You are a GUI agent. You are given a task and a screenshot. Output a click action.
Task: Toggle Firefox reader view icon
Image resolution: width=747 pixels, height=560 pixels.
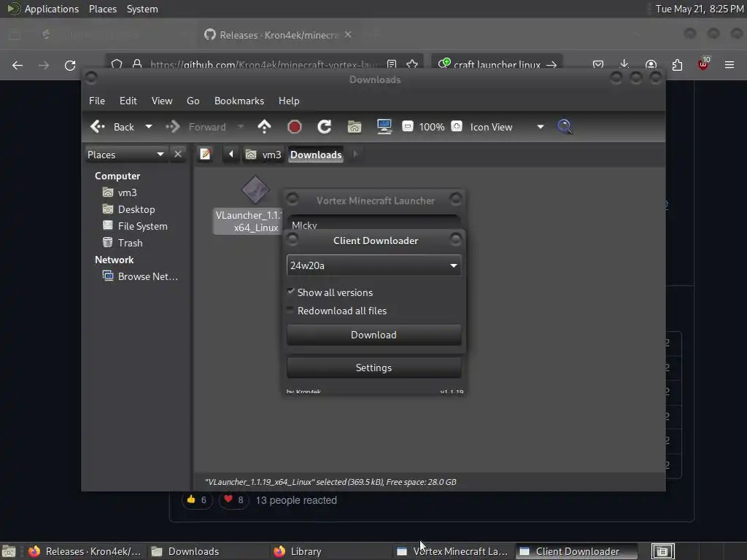point(392,65)
